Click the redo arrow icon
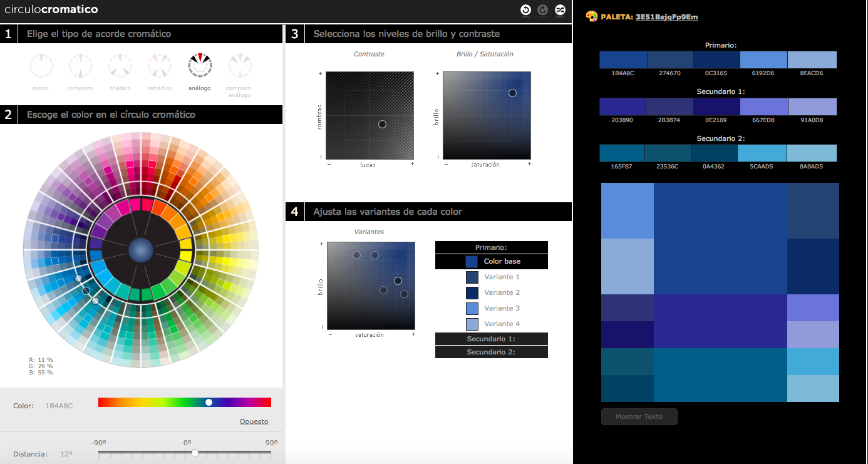The width and height of the screenshot is (868, 464). [543, 9]
